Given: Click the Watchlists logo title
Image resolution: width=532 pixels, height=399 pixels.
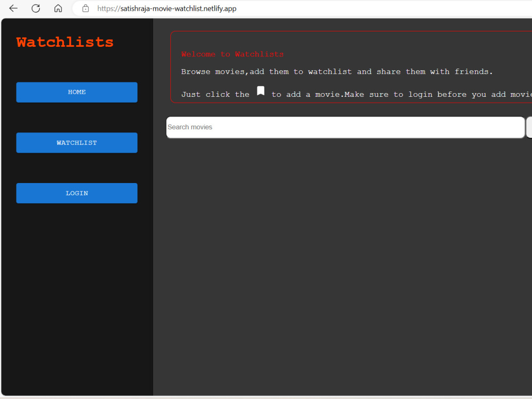Looking at the screenshot, I should [x=65, y=43].
